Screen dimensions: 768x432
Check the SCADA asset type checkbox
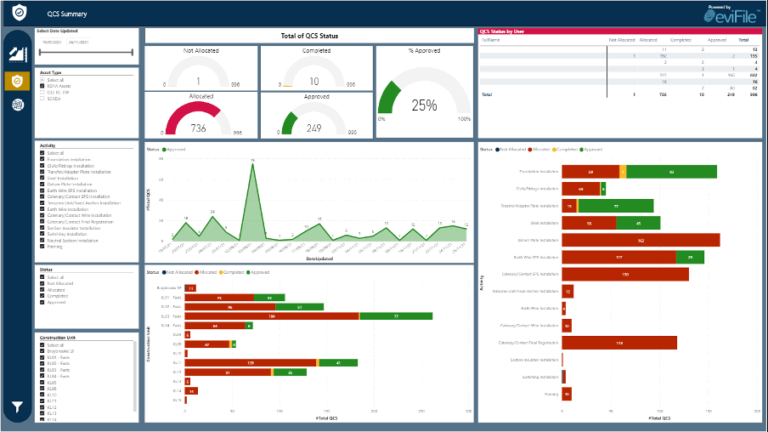(x=42, y=98)
